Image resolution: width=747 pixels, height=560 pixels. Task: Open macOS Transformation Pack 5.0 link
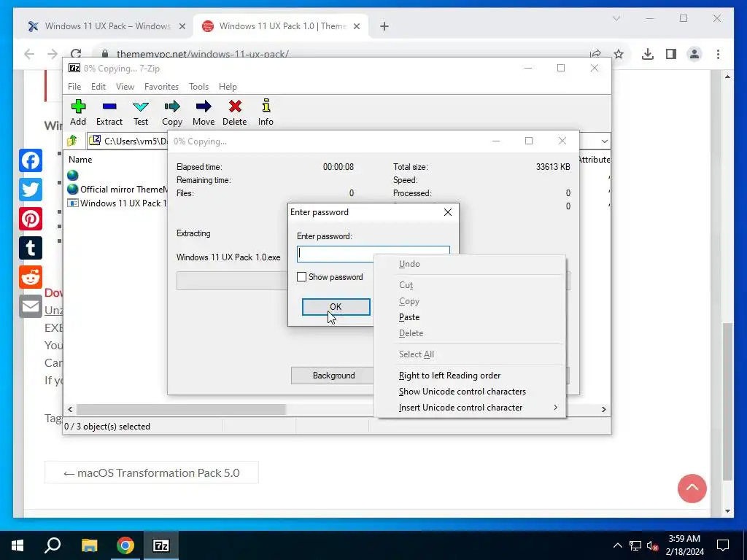click(x=152, y=472)
